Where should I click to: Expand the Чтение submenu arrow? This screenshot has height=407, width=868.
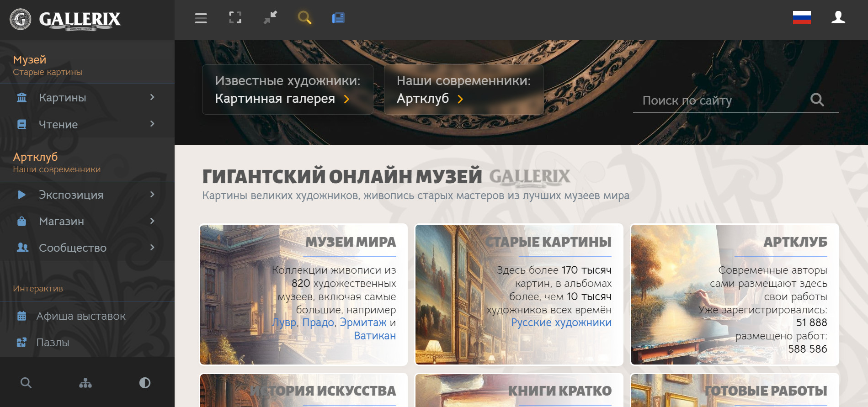tap(152, 124)
